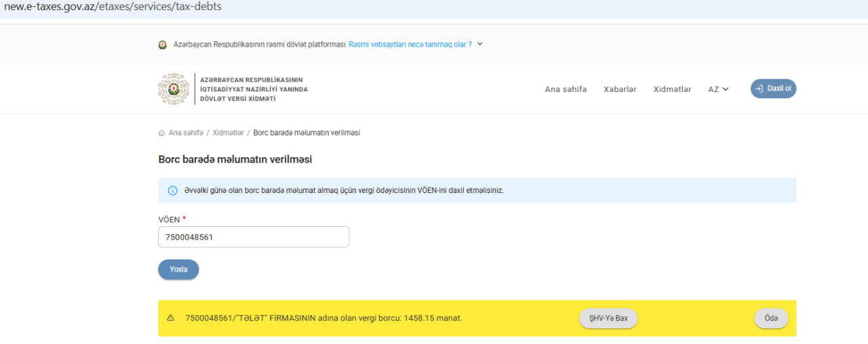Click the info icon in blue notice
The image size is (868, 344).
pos(172,190)
